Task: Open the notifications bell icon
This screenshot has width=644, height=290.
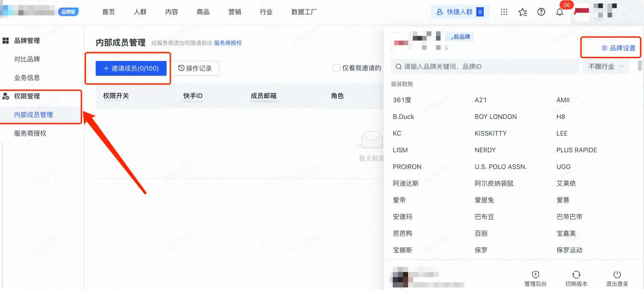Action: coord(560,12)
